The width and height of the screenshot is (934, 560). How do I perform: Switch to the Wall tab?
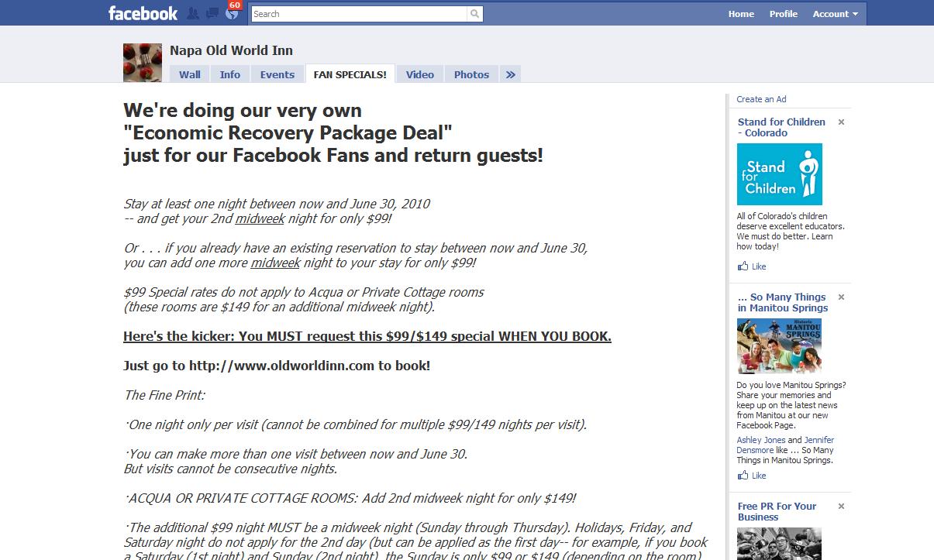190,74
